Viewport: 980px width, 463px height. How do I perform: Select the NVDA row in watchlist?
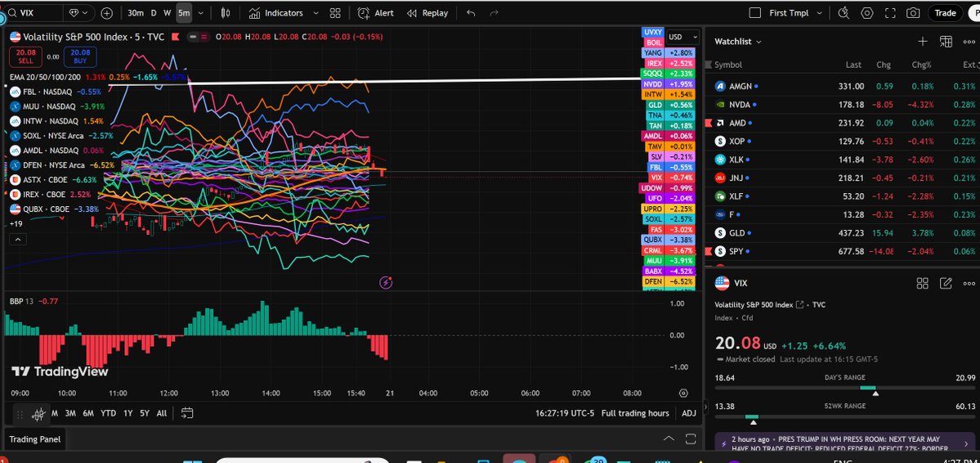[841, 105]
